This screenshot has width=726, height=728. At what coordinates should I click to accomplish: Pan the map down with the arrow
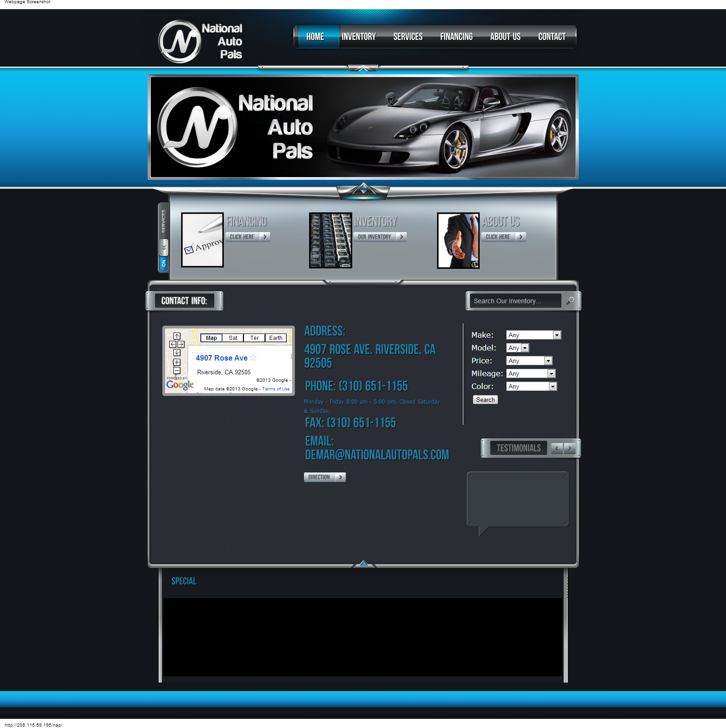[177, 352]
